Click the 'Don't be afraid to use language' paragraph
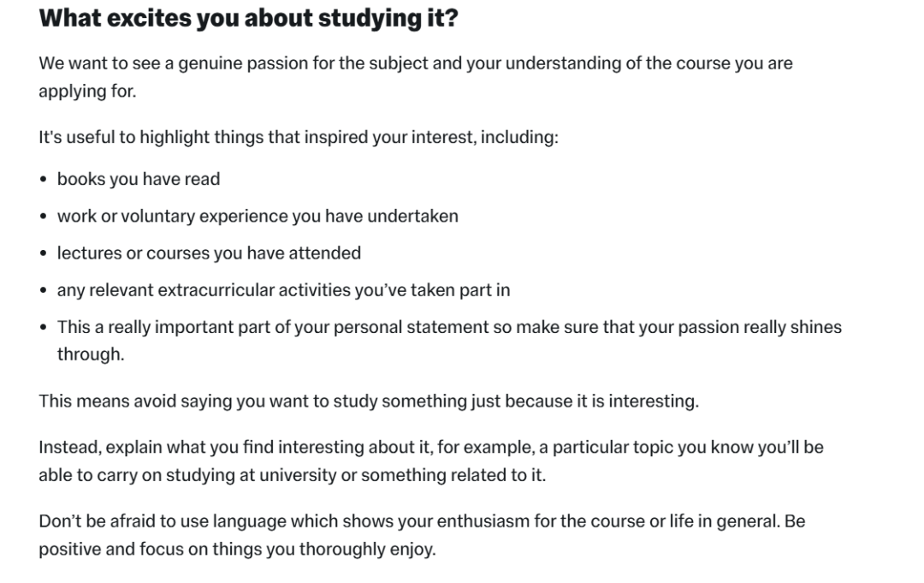This screenshot has width=924, height=583. coord(422,535)
